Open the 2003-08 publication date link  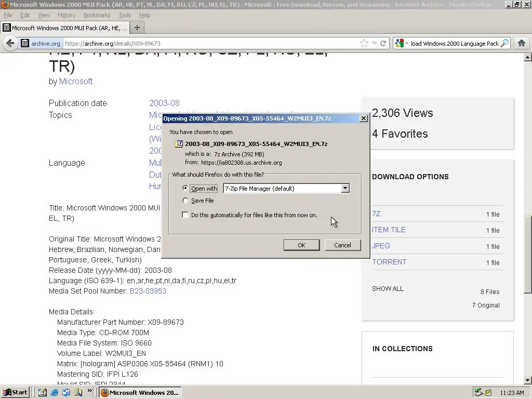[x=164, y=103]
